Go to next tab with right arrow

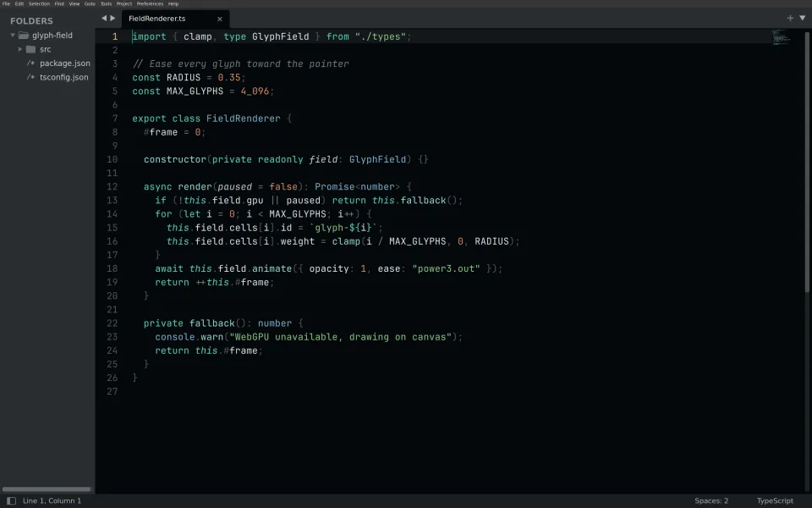[112, 18]
